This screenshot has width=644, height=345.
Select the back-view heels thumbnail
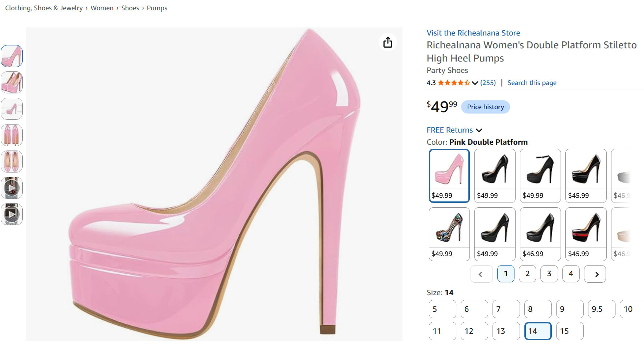tap(12, 135)
